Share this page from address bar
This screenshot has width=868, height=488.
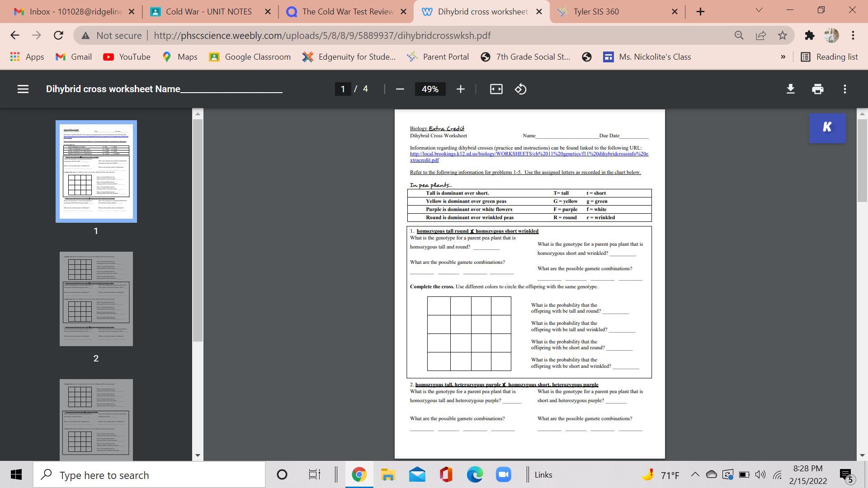pyautogui.click(x=761, y=35)
